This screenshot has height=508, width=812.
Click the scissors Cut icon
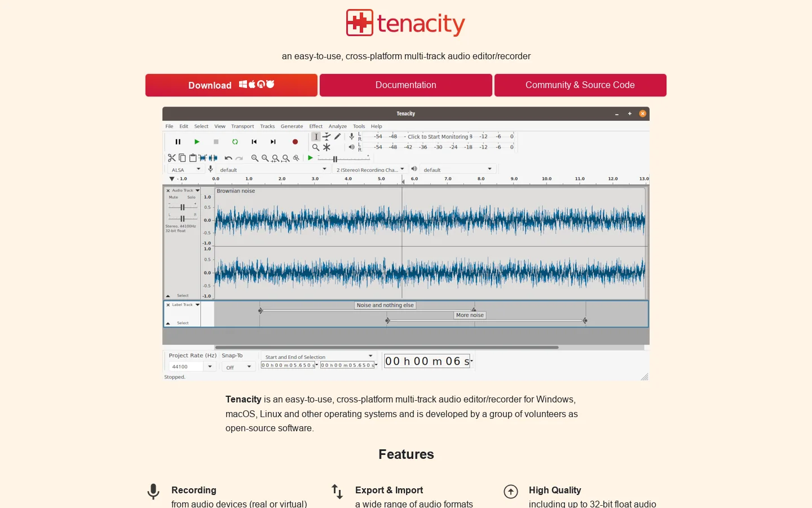172,158
